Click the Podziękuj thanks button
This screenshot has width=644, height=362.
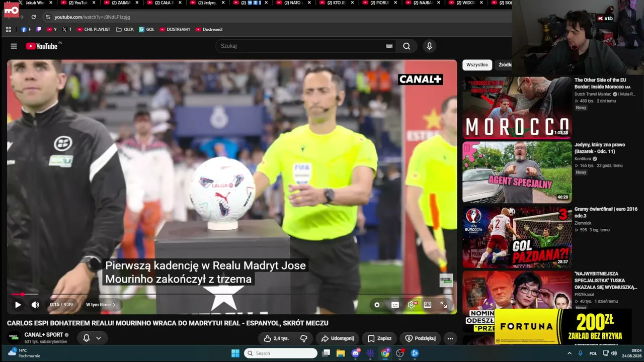pos(421,338)
